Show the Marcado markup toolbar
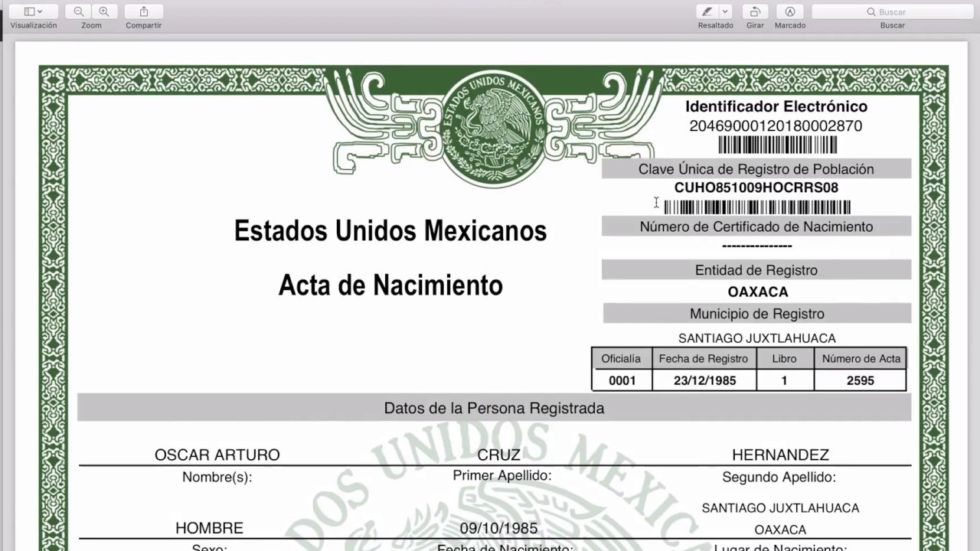Screen dimensions: 980x551 (x=789, y=11)
